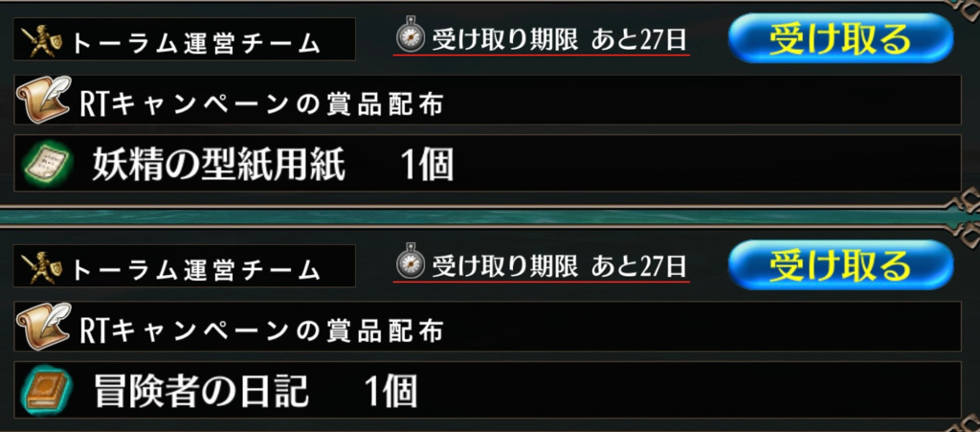Claim the 冒険者の日記 with bottom 受け取る button

840,265
